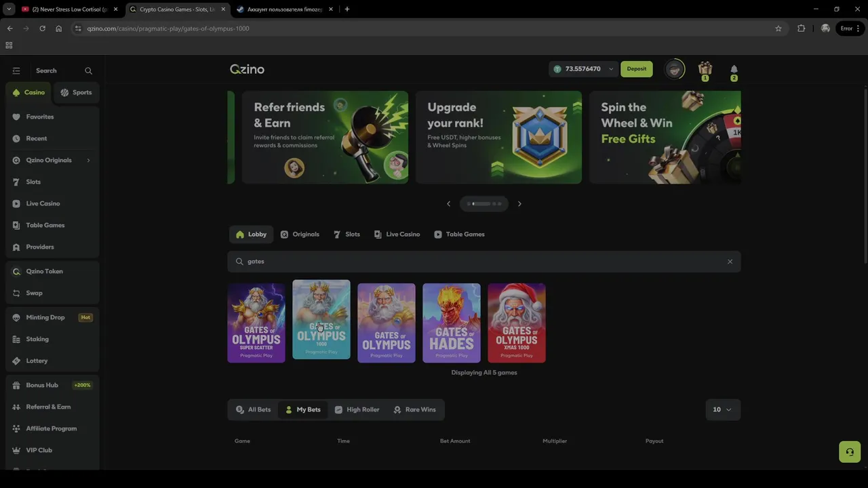
Task: Open the Refer friends & Earn banner
Action: click(325, 138)
